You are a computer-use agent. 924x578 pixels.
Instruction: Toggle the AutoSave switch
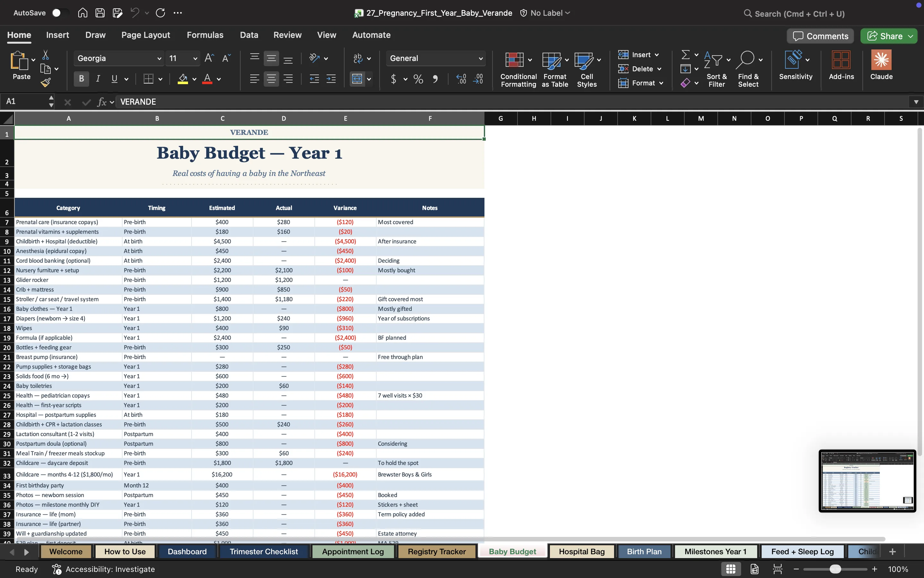[x=61, y=13]
